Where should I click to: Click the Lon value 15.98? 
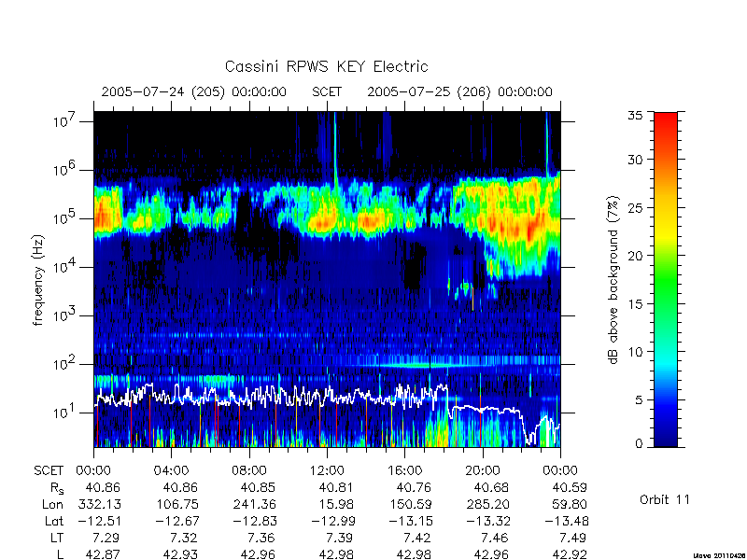tap(336, 505)
